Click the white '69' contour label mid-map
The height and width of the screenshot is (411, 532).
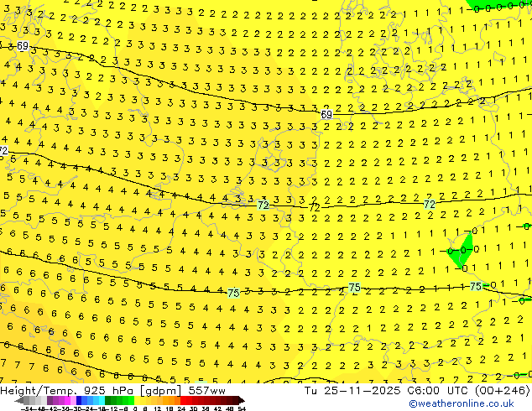[326, 115]
